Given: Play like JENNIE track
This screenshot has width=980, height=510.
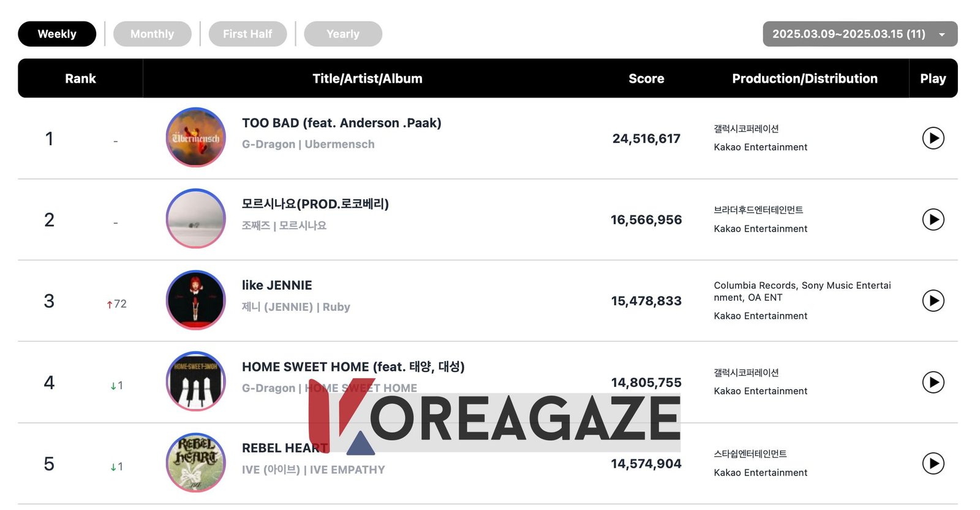Looking at the screenshot, I should pos(933,301).
